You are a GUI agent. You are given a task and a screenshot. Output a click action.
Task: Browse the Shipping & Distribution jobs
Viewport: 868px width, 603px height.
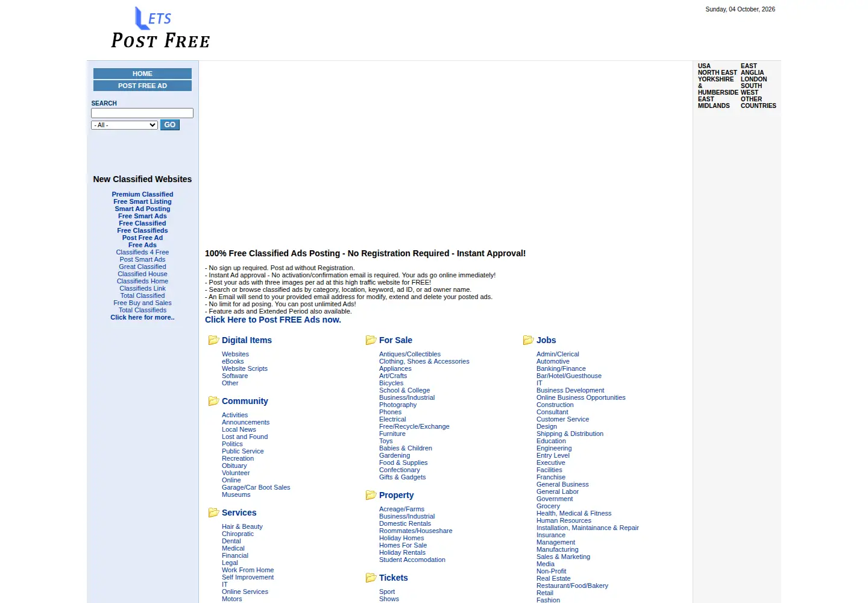pyautogui.click(x=570, y=434)
